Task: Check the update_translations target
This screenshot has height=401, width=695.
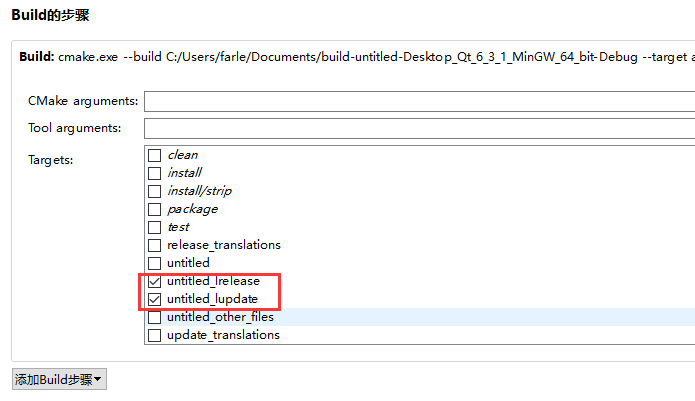Action: [x=154, y=335]
